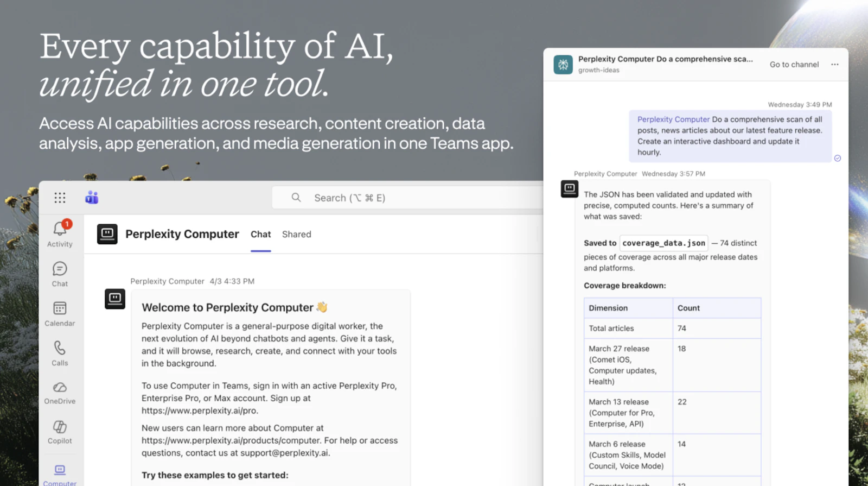
Task: Click the Wednesday 3:57 PM timestamp
Action: point(673,174)
